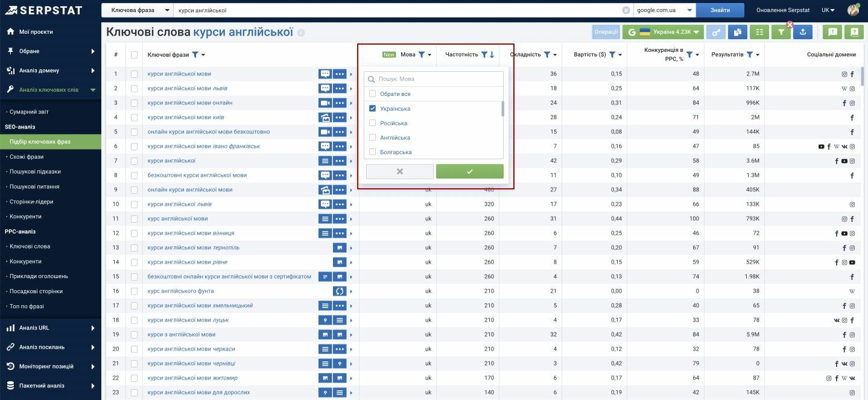Open Сторінки-лідери in sidebar
The height and width of the screenshot is (400, 868).
click(31, 202)
